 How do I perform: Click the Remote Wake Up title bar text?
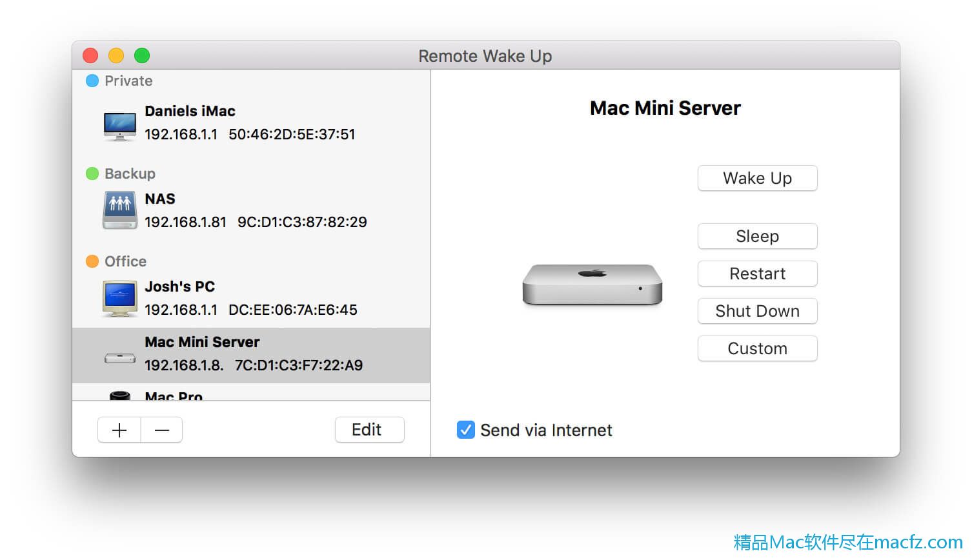coord(485,56)
